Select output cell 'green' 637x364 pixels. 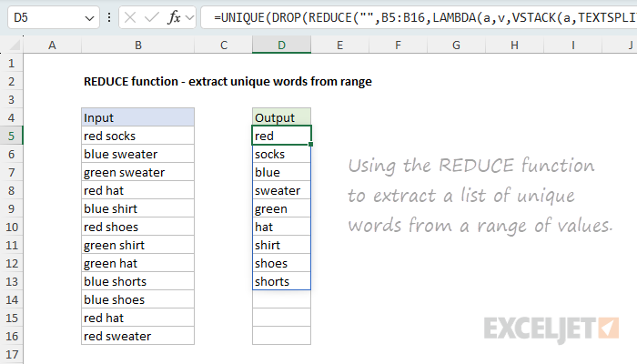(x=281, y=208)
